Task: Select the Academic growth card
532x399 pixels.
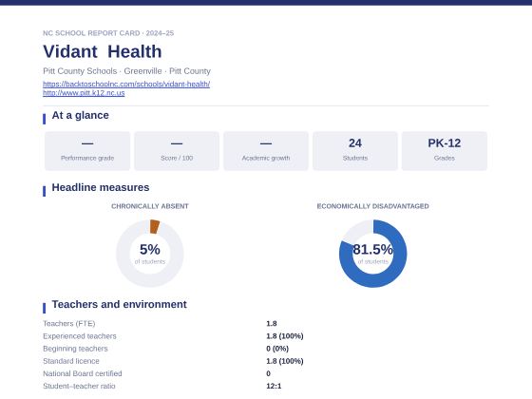Action: (x=266, y=151)
